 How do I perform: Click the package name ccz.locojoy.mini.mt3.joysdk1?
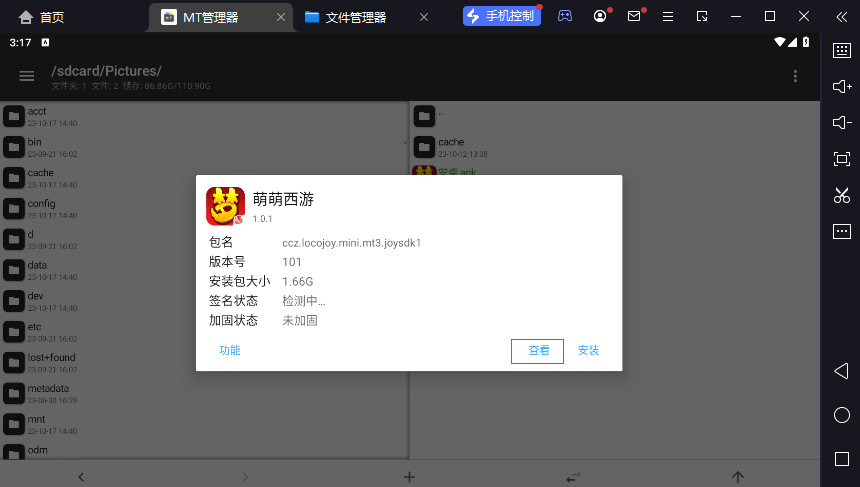point(352,243)
